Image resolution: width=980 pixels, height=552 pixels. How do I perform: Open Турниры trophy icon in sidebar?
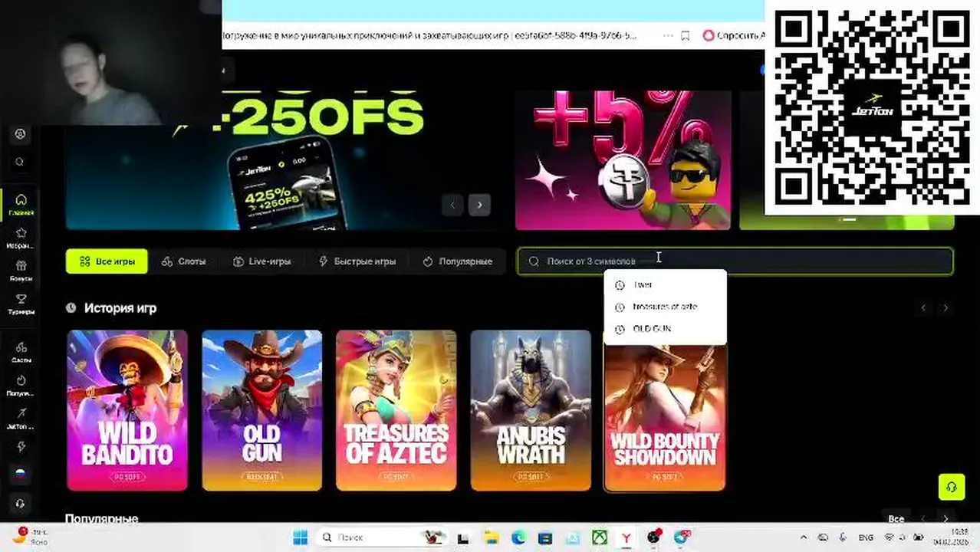pos(21,304)
